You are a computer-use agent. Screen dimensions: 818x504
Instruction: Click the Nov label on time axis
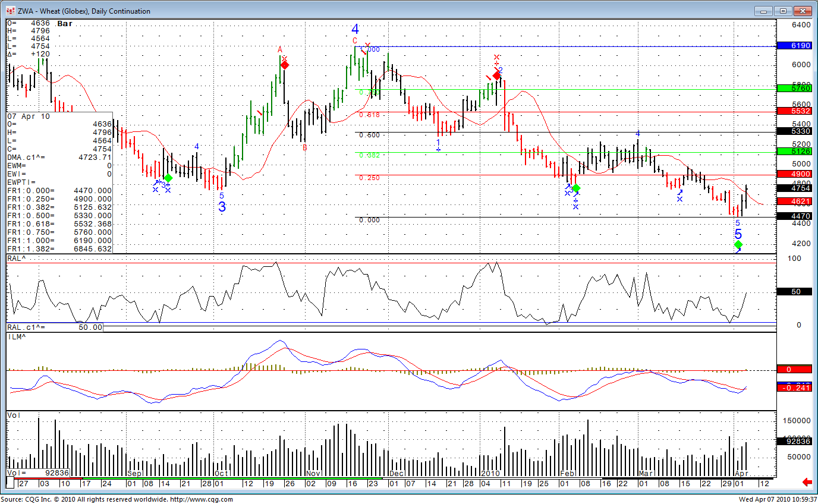[x=313, y=474]
